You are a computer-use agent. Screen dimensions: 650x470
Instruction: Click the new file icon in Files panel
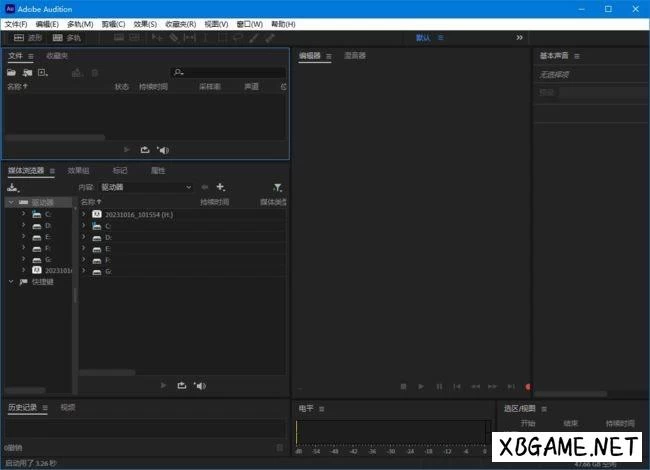click(x=44, y=73)
